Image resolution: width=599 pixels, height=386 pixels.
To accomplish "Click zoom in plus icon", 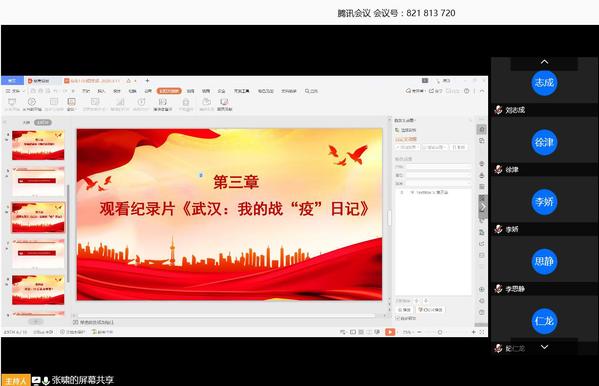I will [474, 332].
